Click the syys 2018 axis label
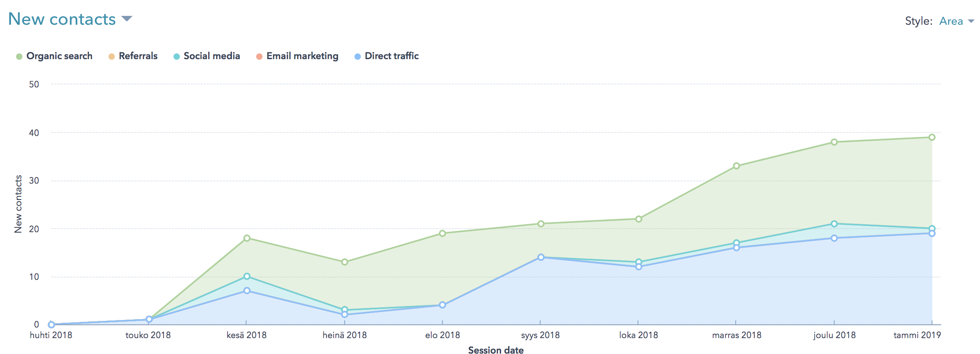The height and width of the screenshot is (354, 980). [x=540, y=335]
